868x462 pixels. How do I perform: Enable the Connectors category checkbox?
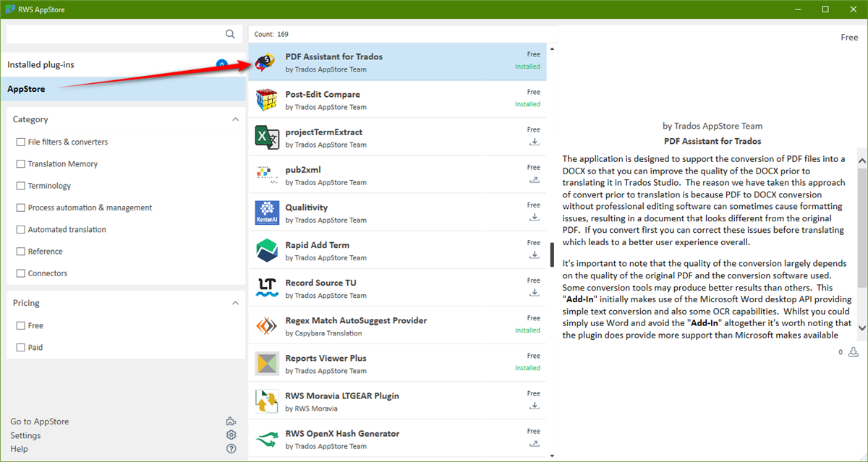coord(20,273)
